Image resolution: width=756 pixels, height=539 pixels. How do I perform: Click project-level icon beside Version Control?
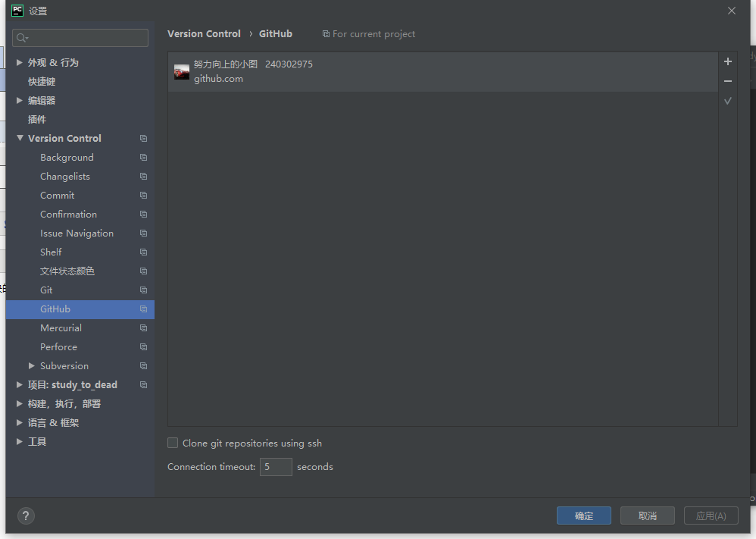pos(143,139)
